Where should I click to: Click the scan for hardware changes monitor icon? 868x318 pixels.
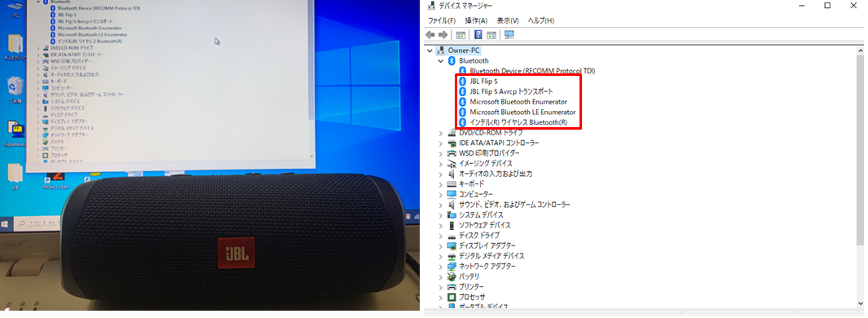509,35
